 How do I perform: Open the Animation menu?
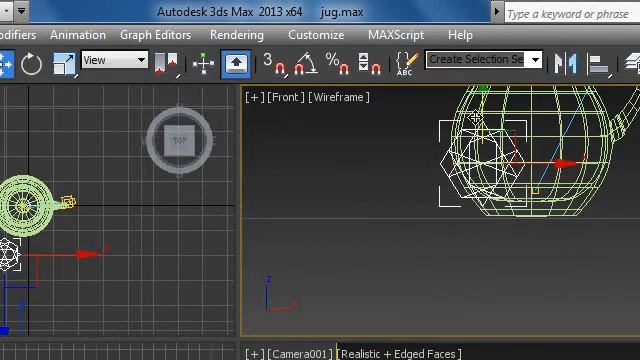click(x=78, y=35)
